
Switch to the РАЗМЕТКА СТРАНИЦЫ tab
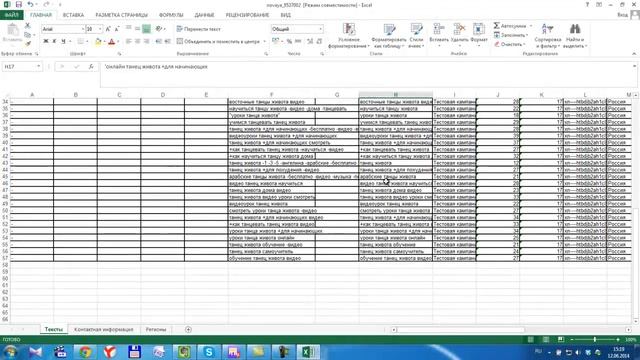[122, 15]
